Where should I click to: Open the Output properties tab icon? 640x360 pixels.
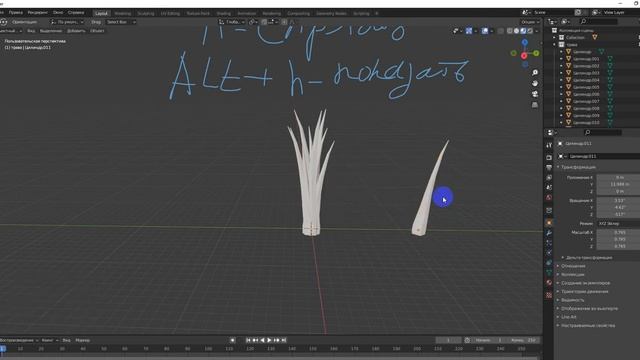[549, 167]
